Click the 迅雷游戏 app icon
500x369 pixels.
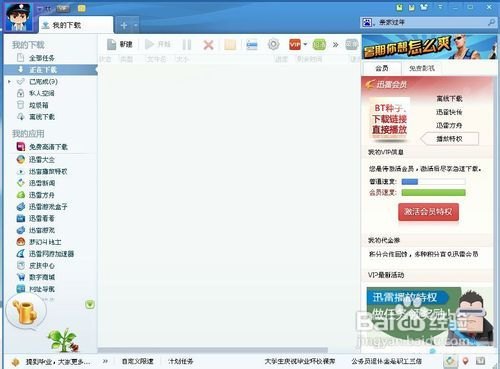tap(21, 230)
